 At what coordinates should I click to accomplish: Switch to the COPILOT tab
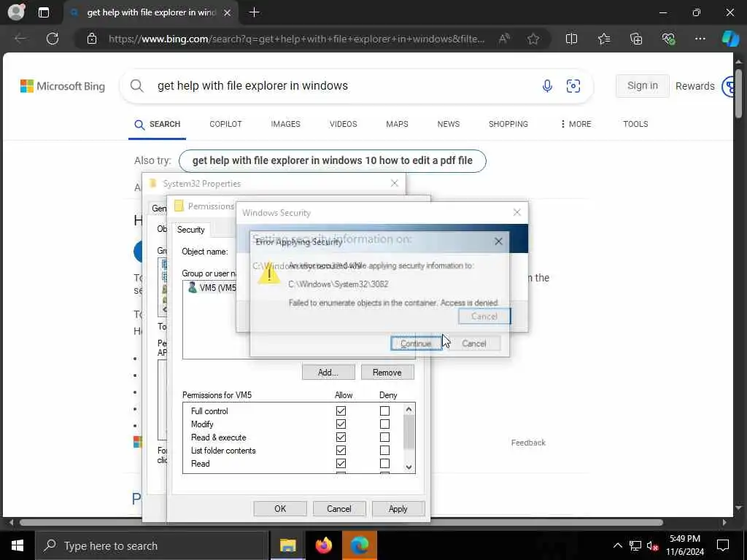(x=225, y=124)
